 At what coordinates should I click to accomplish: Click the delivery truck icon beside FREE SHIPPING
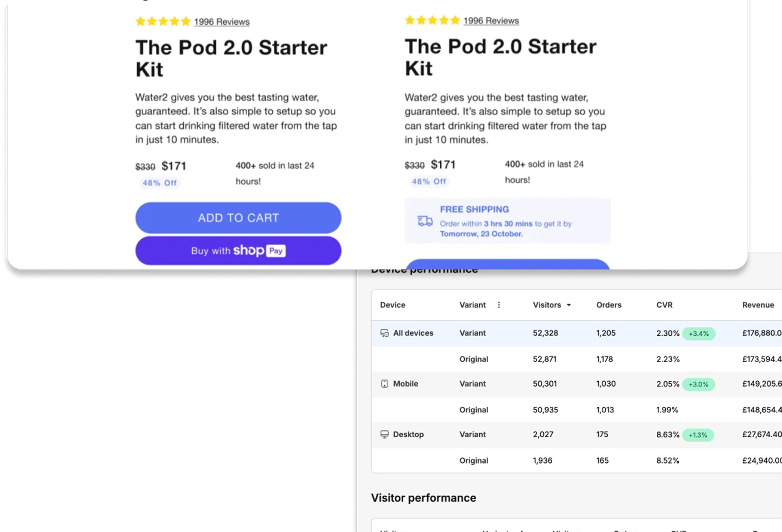425,221
